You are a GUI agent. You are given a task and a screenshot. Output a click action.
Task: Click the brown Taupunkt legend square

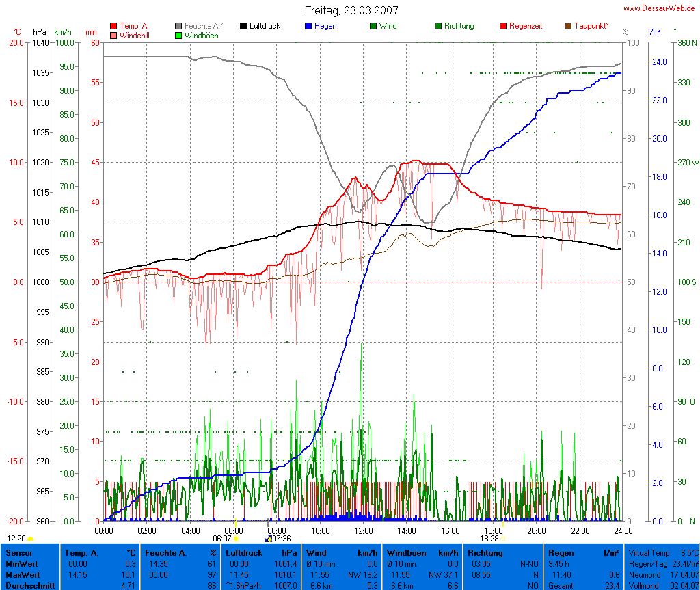point(568,27)
